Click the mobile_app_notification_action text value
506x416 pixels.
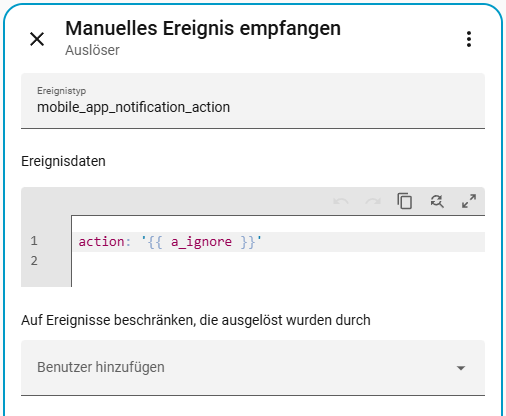[x=133, y=107]
